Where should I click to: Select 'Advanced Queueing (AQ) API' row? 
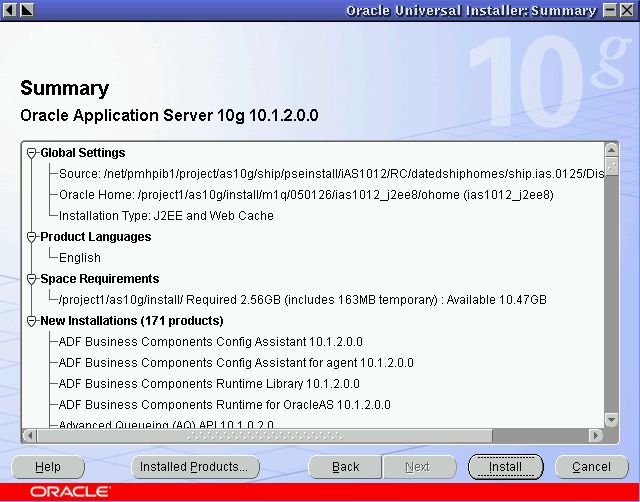166,424
